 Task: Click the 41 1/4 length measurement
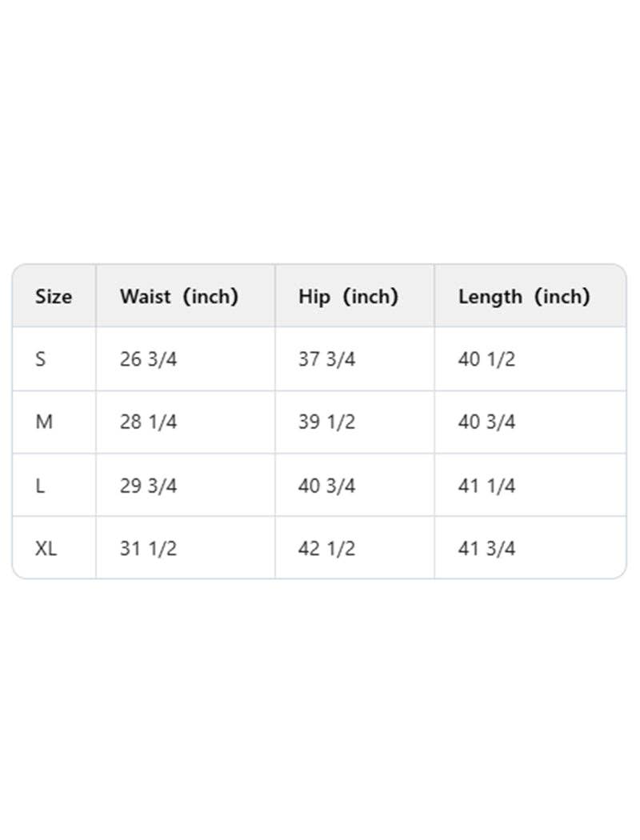point(486,486)
